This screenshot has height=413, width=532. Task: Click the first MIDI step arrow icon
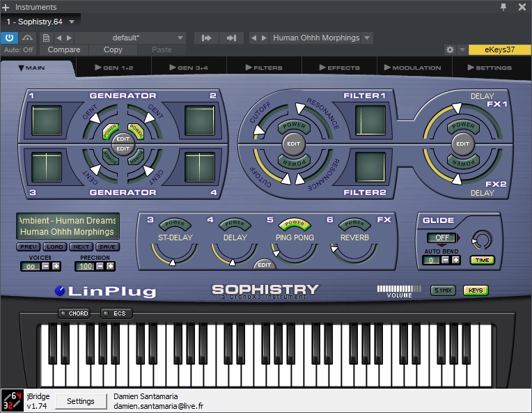click(x=206, y=38)
